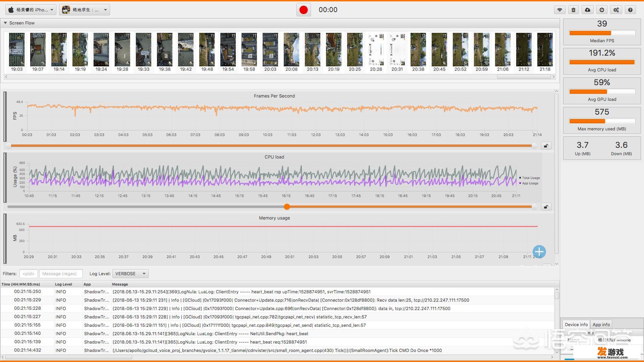Click the Avg CPU load 191.2% card
Viewport: 644px width, 362px height.
(x=602, y=61)
